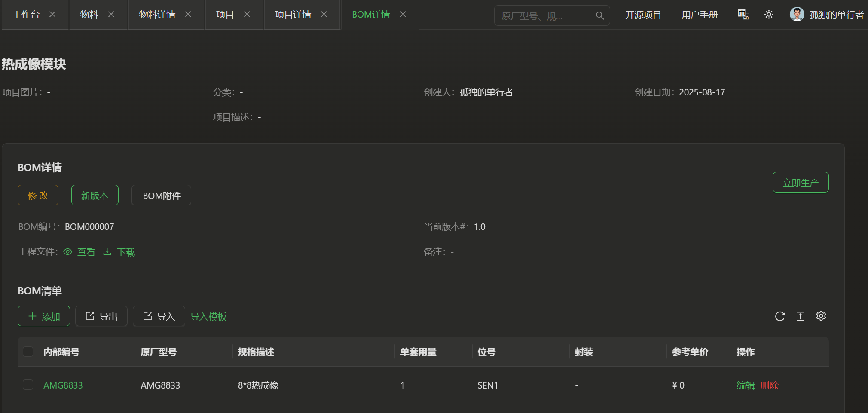This screenshot has height=413, width=868.
Task: Switch to the 工作台 tab
Action: click(26, 15)
